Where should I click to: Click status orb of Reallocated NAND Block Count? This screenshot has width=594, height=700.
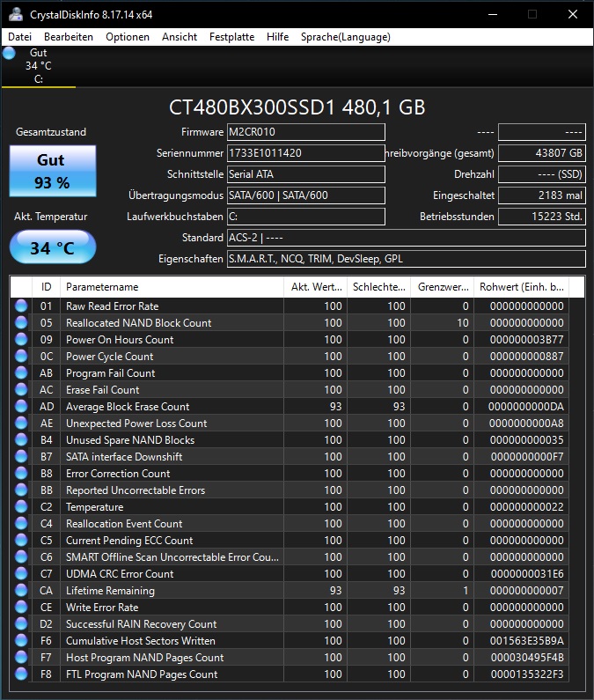tap(21, 323)
